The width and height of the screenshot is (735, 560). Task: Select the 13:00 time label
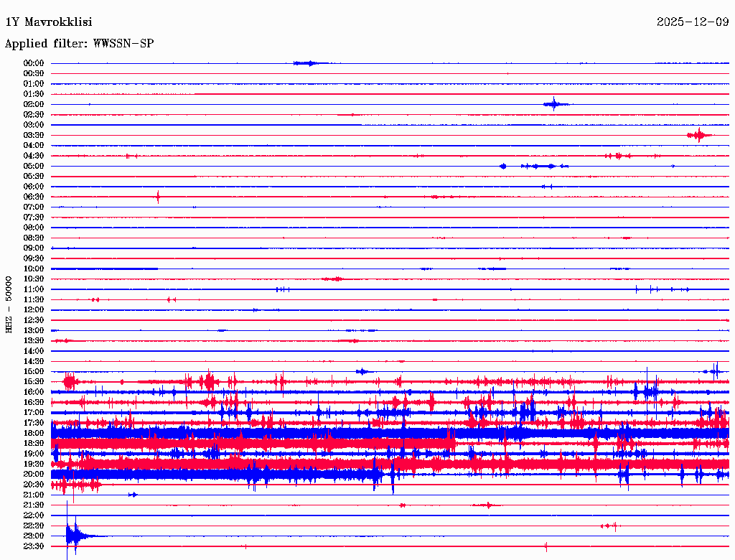pyautogui.click(x=34, y=331)
